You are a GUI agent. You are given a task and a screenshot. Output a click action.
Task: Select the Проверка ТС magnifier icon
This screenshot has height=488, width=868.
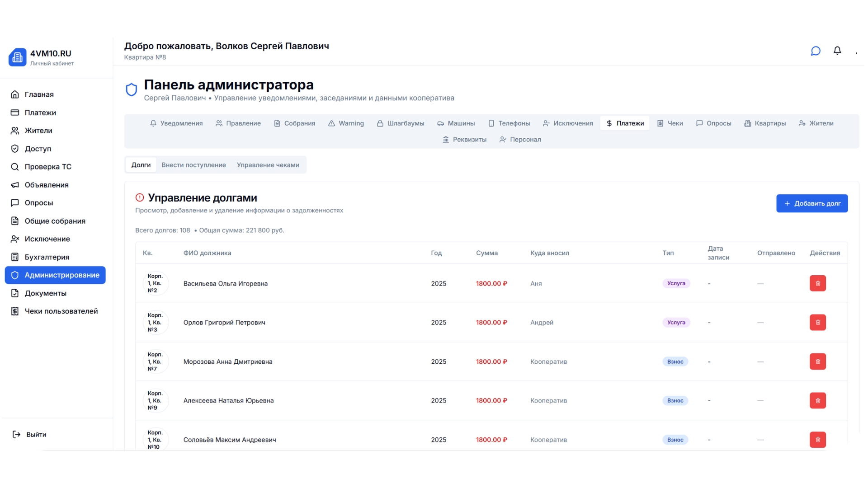pos(15,167)
